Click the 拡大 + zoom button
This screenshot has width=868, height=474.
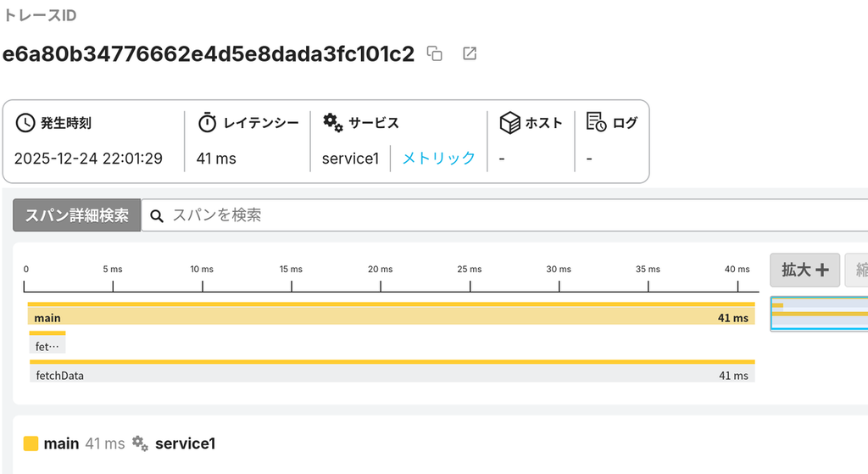coord(805,270)
